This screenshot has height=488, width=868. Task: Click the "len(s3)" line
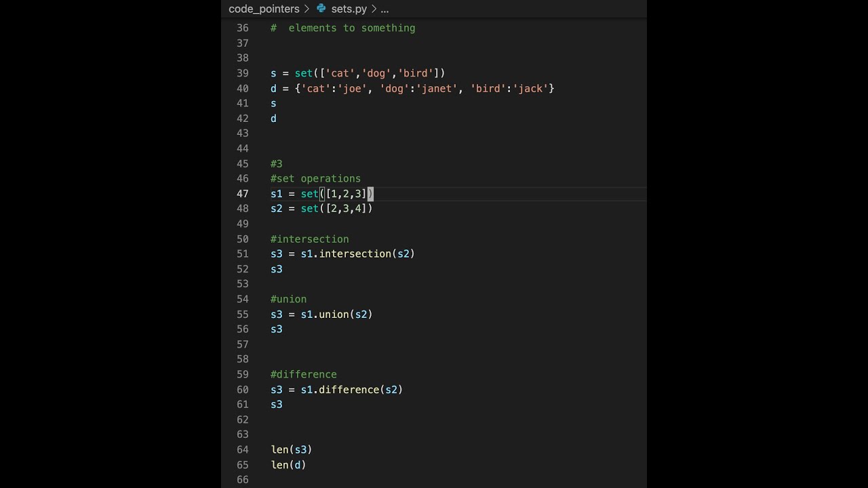[x=292, y=449]
